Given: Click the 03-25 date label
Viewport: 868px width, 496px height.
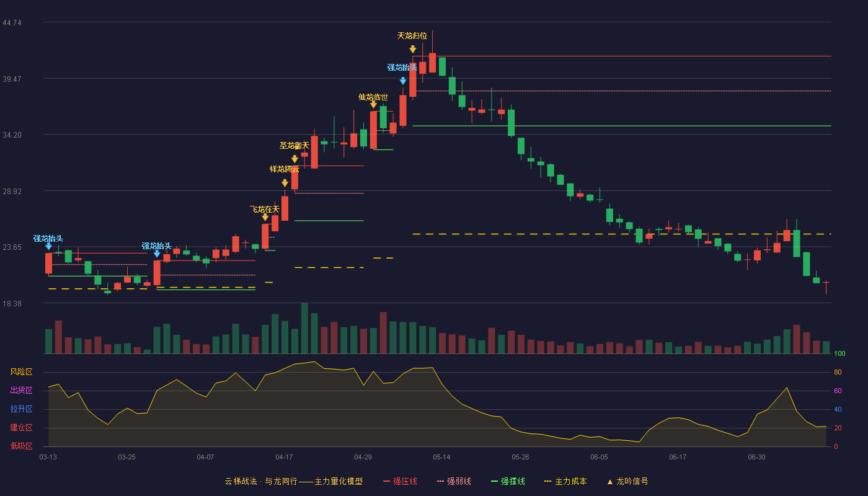Looking at the screenshot, I should point(127,457).
